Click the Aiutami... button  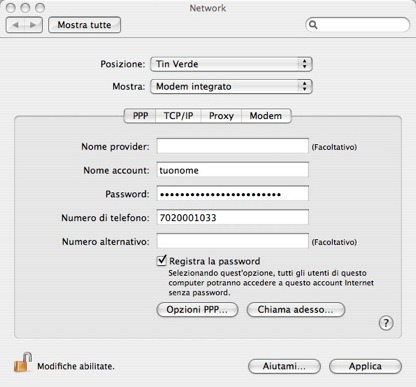click(x=284, y=366)
